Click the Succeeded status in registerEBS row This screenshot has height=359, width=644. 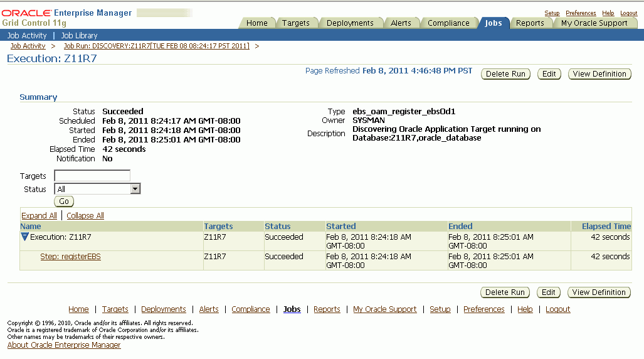click(x=284, y=256)
